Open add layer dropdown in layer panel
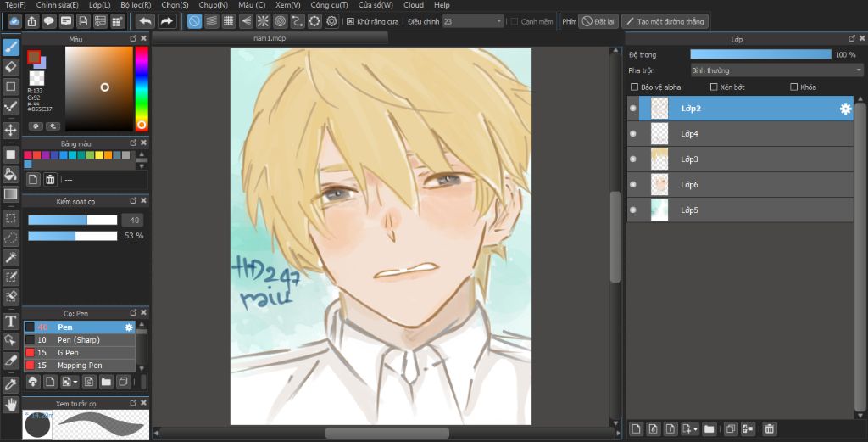 [695, 429]
